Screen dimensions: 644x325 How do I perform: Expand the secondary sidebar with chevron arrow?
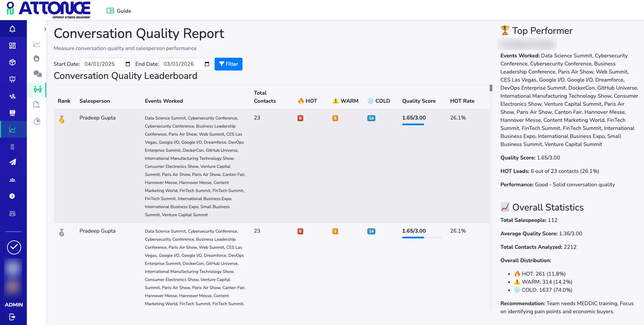click(x=45, y=29)
